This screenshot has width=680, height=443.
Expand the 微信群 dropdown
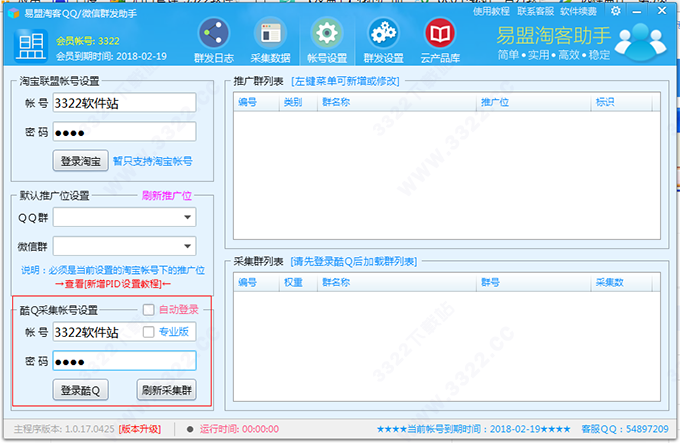[187, 246]
